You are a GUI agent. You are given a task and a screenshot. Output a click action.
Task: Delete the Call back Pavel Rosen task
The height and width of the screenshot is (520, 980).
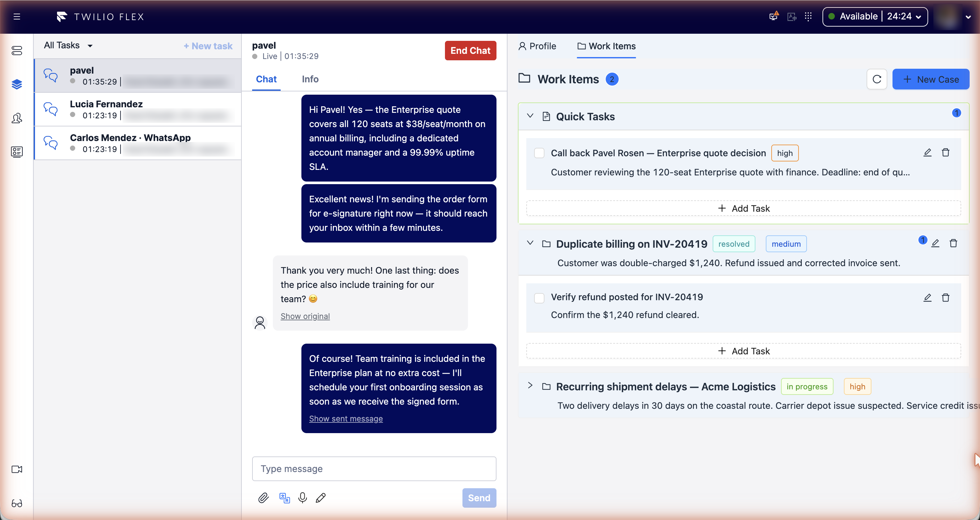(x=945, y=153)
